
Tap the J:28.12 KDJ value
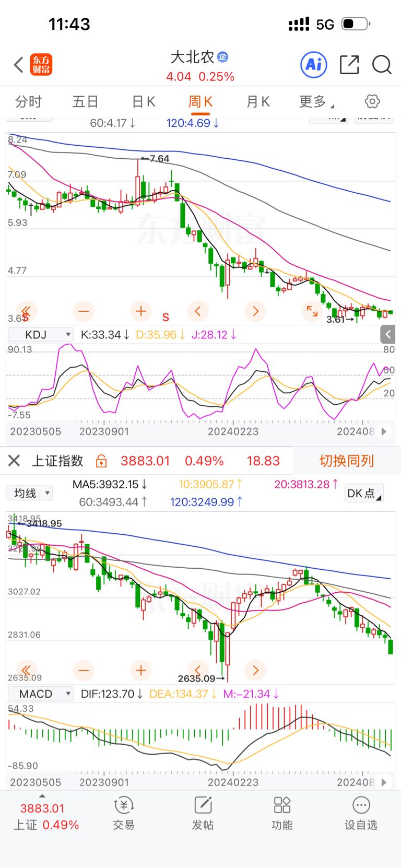pos(214,335)
